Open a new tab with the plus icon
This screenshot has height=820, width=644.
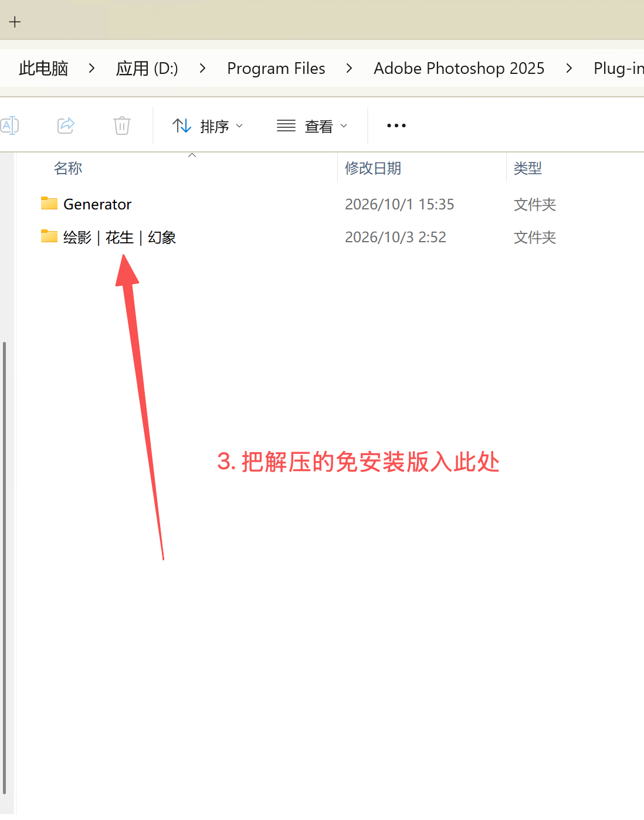coord(15,22)
